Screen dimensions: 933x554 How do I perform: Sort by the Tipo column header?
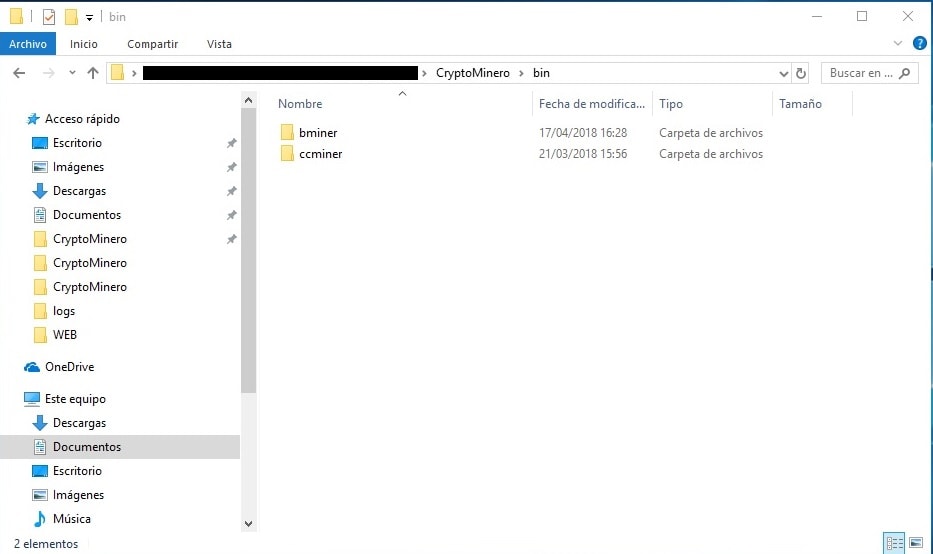[671, 104]
